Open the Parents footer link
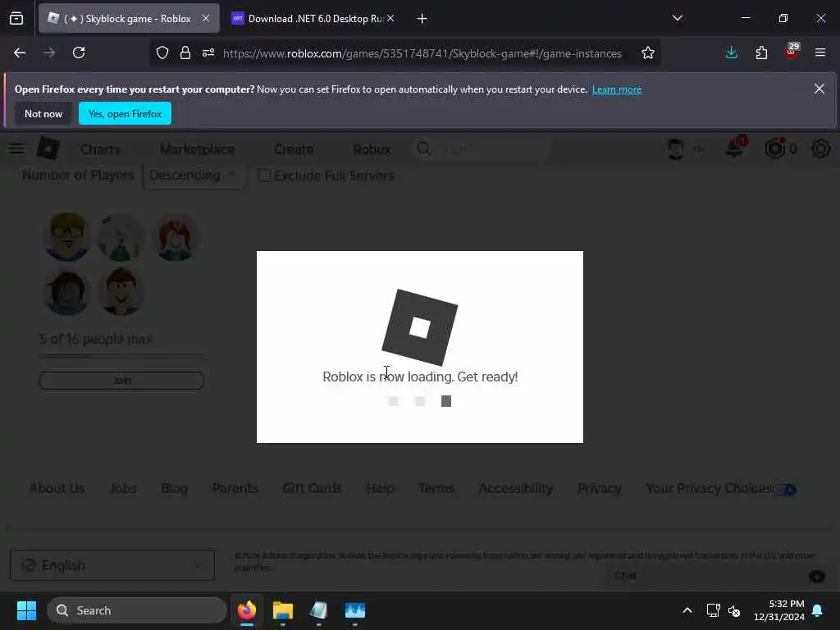This screenshot has width=840, height=630. pyautogui.click(x=235, y=489)
